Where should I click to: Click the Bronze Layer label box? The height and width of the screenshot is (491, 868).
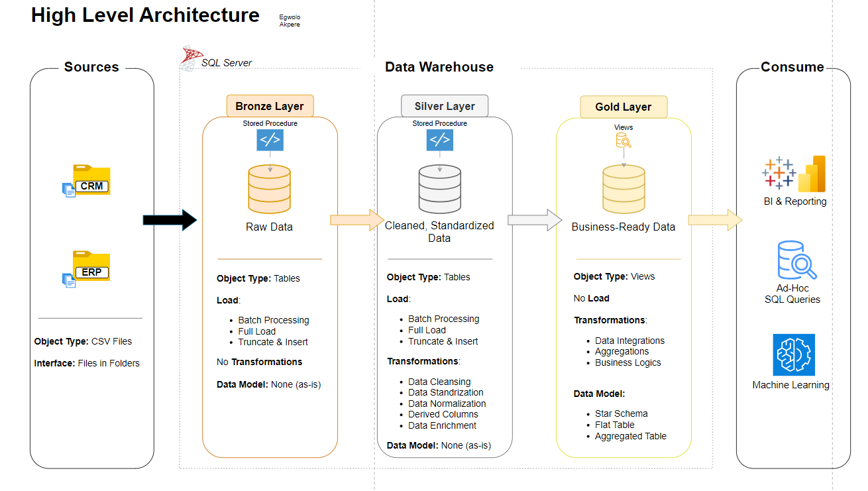270,106
